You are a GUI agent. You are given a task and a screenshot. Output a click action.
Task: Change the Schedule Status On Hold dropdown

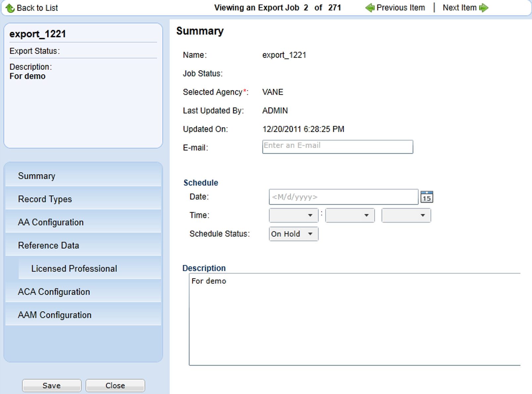tap(293, 234)
